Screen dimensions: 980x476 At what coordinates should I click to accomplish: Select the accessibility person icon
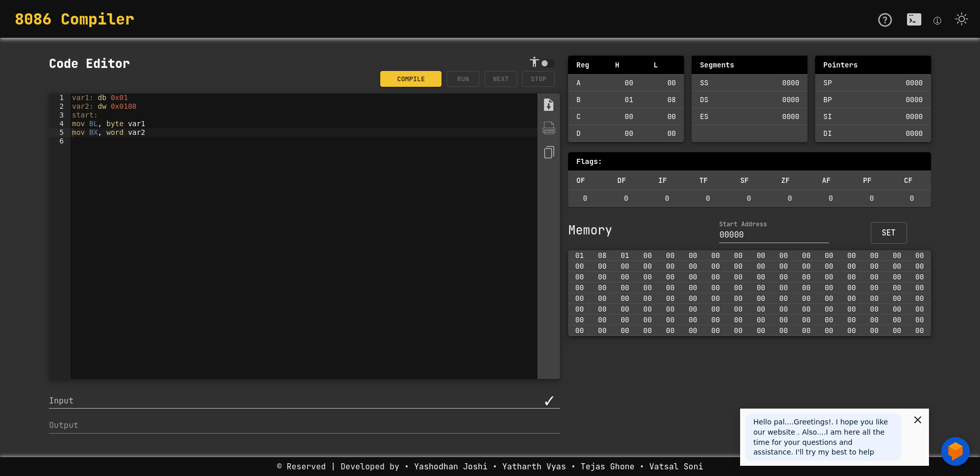[x=534, y=62]
